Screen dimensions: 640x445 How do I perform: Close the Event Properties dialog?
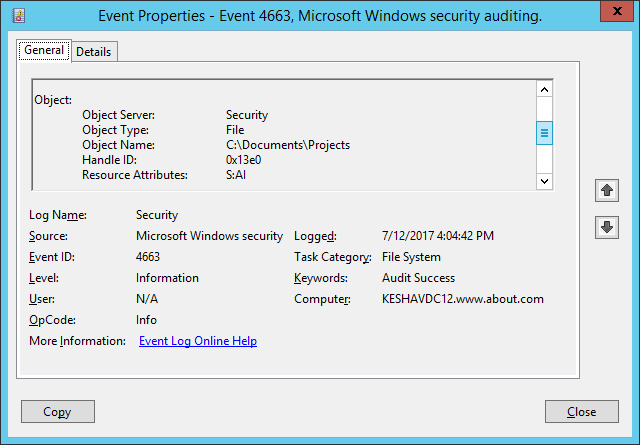pyautogui.click(x=582, y=412)
